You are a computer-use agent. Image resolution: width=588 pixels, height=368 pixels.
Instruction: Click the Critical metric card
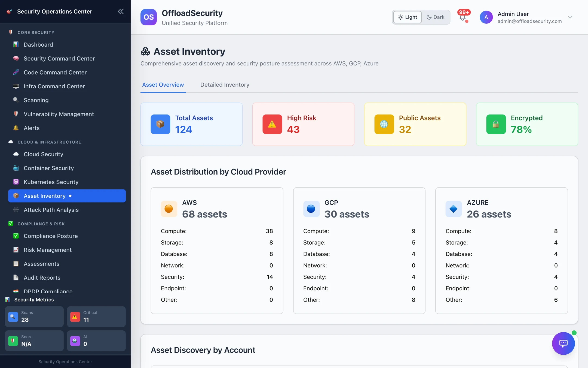[x=96, y=316]
